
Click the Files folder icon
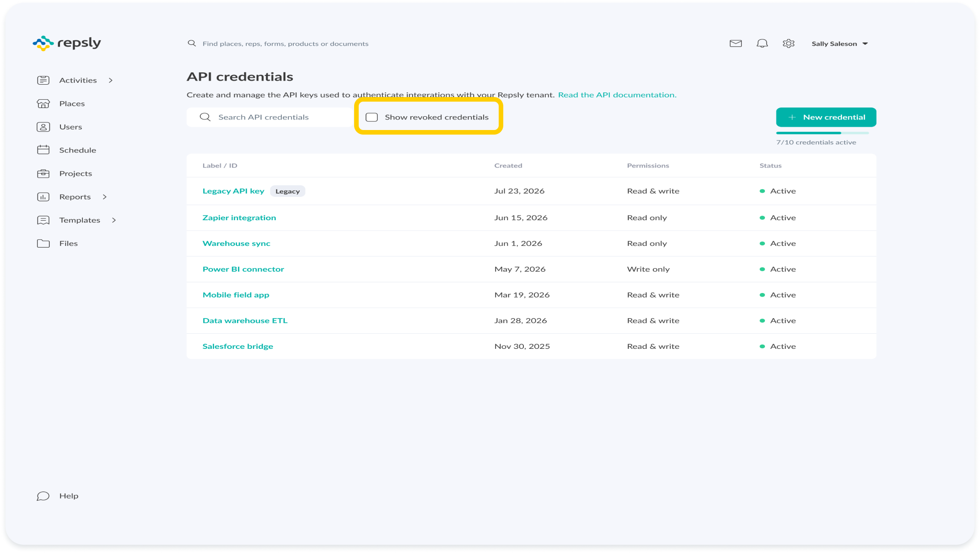(x=43, y=244)
